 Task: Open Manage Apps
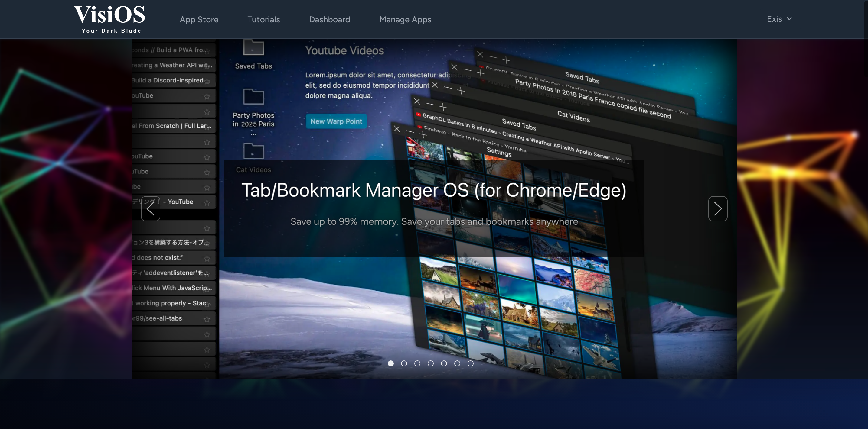click(x=405, y=20)
